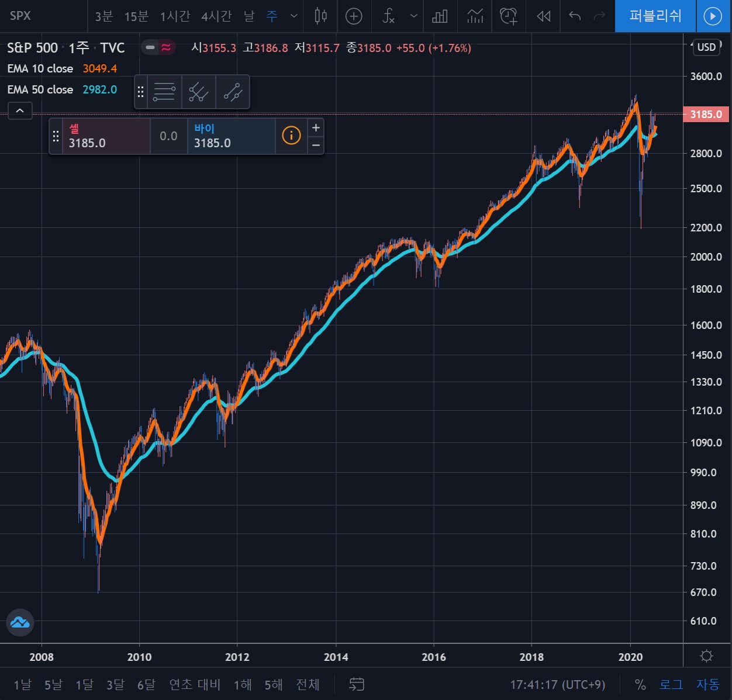Set range to 3달
Screen dimensions: 732x700
point(115,684)
